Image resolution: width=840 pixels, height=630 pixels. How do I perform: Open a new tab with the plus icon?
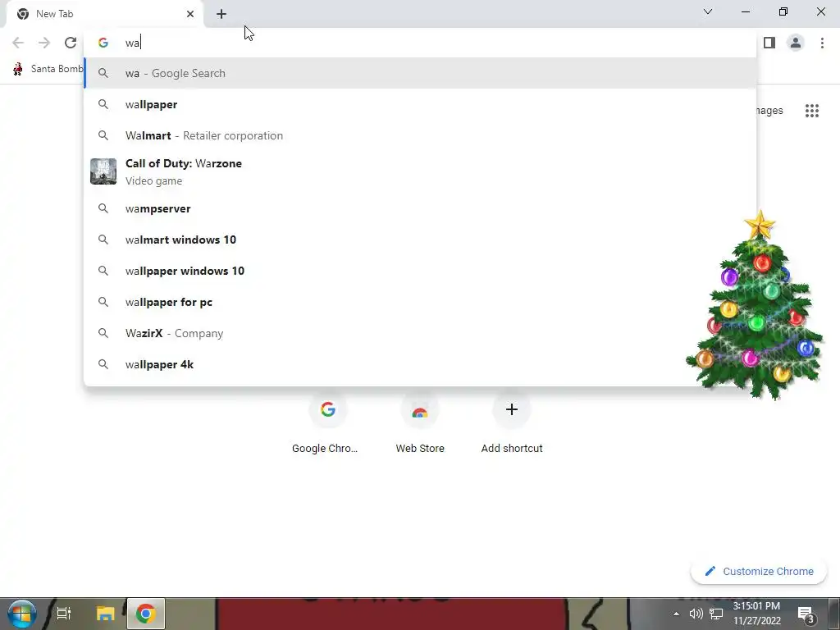221,14
